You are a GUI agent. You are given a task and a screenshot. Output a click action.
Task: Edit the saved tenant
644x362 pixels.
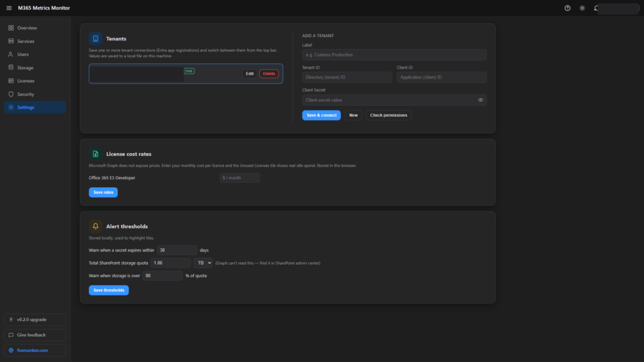point(249,74)
